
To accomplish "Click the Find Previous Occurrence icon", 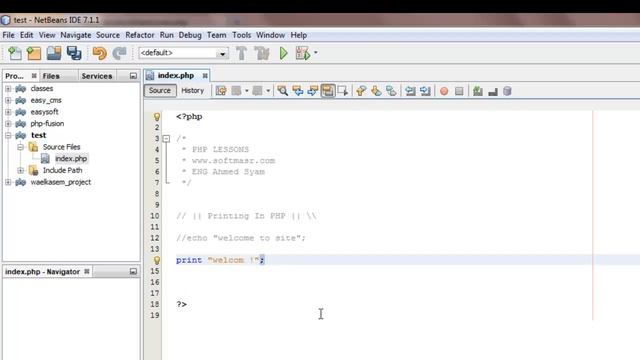I will [x=298, y=91].
